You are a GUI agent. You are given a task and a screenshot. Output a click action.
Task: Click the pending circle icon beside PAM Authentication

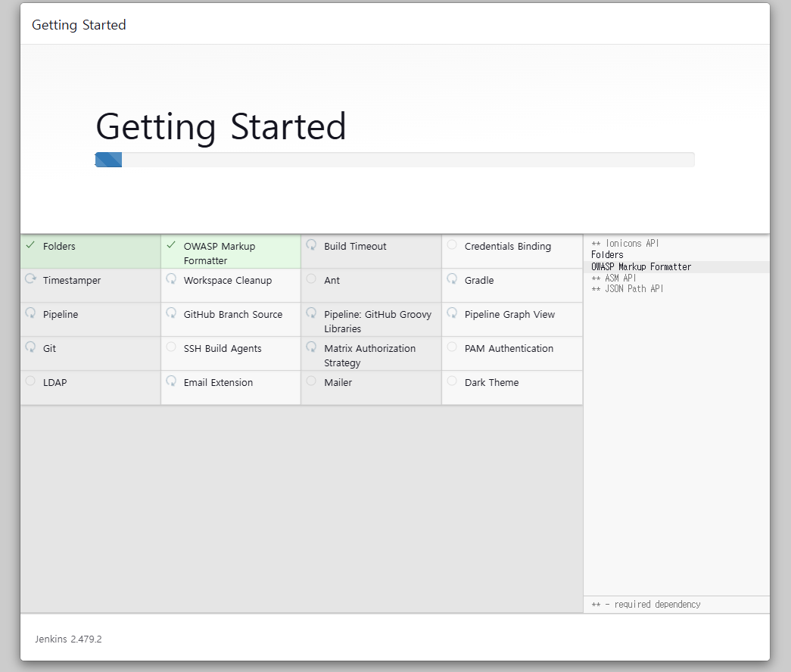[x=452, y=347]
